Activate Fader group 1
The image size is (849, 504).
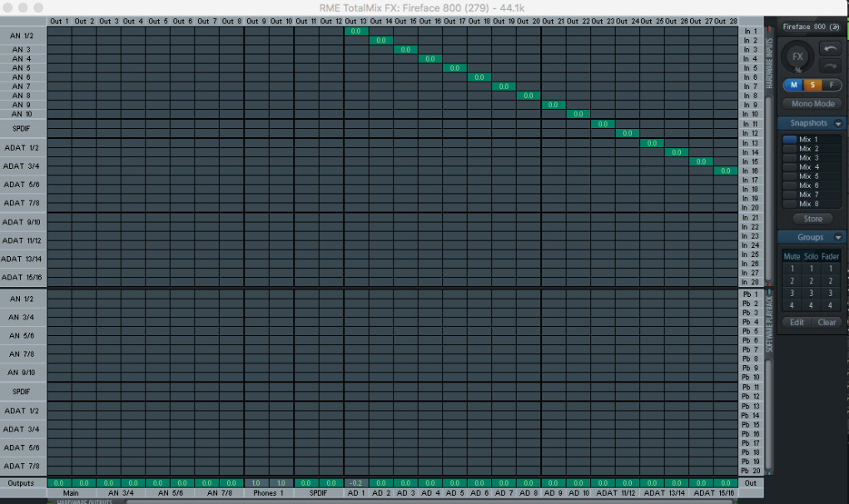coord(831,269)
